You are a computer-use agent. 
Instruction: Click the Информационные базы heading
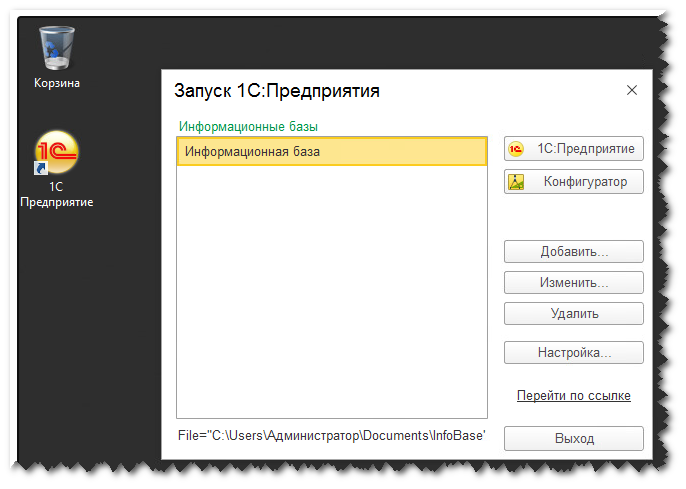point(248,127)
